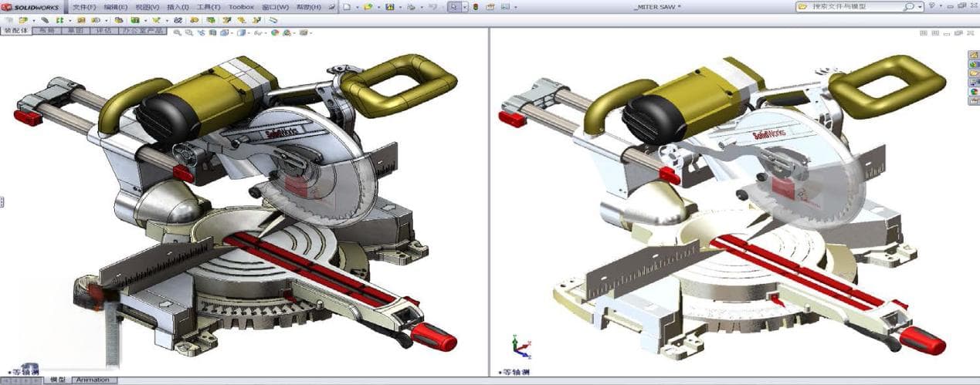Screen dimensions: 980x385
Task: Click the Section View icon
Action: pos(213,32)
